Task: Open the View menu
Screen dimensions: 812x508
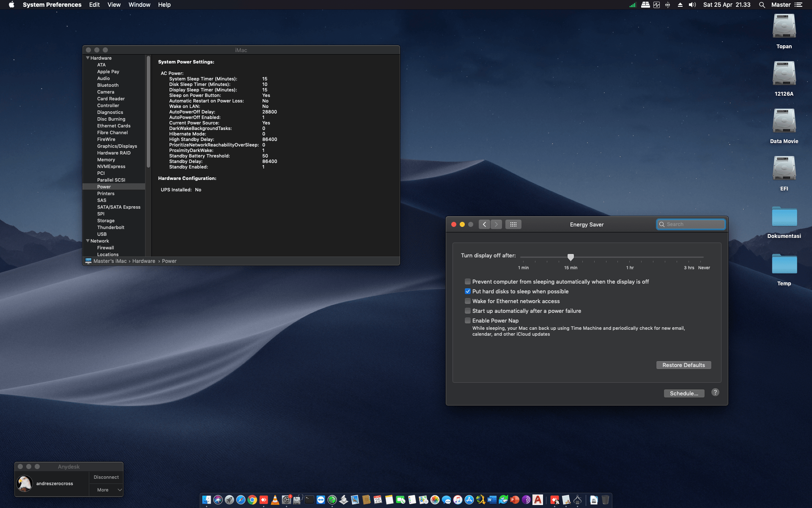Action: click(x=114, y=5)
